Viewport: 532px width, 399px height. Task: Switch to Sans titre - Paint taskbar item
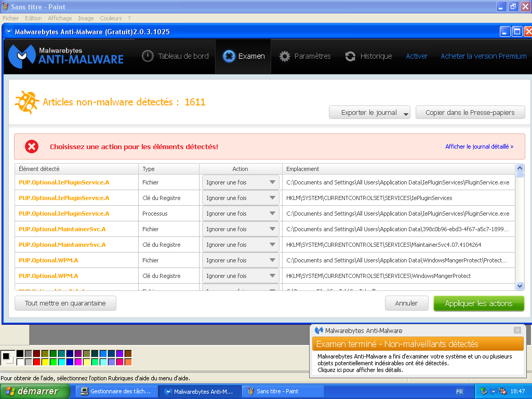pyautogui.click(x=283, y=391)
